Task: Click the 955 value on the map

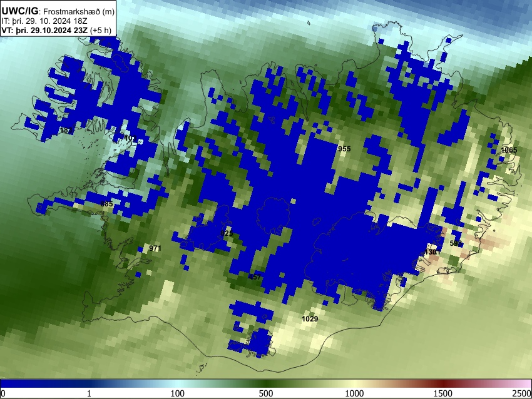Action: [x=344, y=149]
